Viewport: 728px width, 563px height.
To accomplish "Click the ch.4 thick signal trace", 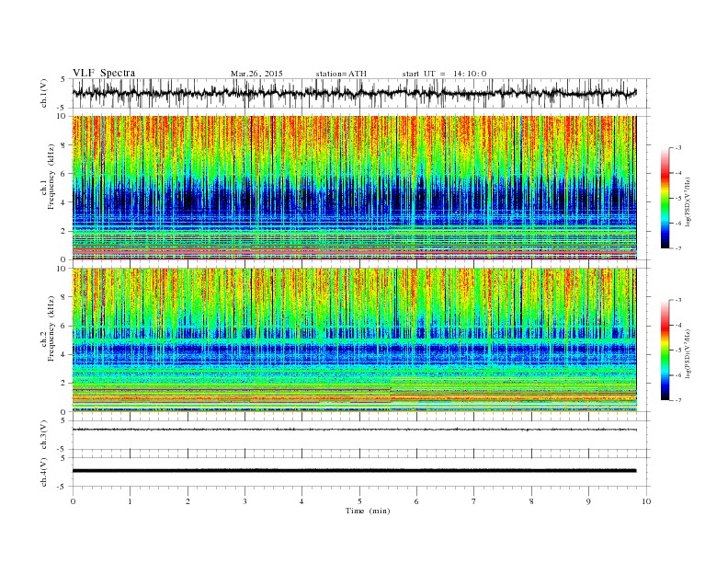I will 354,471.
